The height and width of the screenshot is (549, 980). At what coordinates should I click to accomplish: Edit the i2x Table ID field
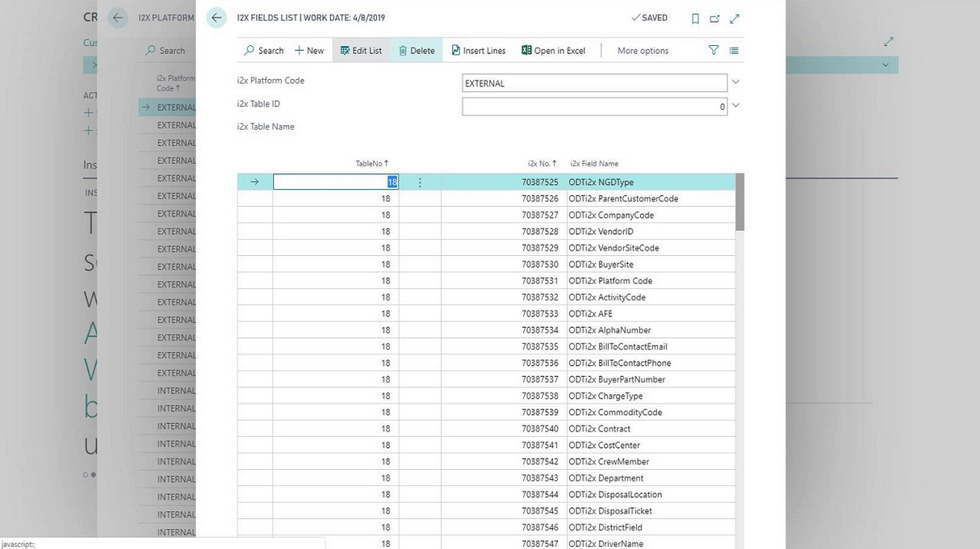[x=595, y=107]
